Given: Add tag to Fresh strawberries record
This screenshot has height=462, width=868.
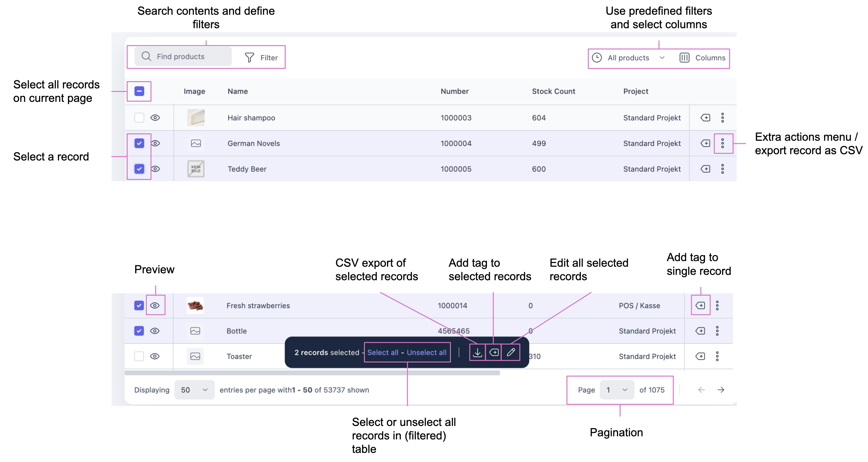Looking at the screenshot, I should [700, 305].
